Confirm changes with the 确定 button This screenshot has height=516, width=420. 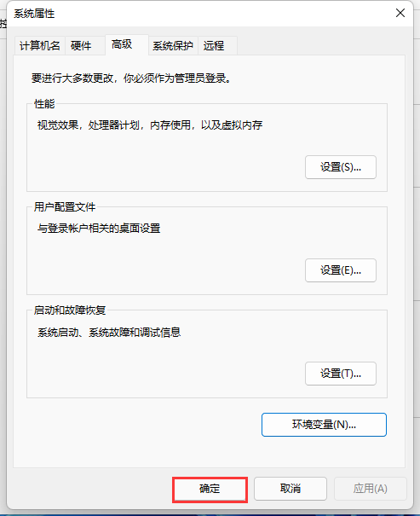pos(210,489)
